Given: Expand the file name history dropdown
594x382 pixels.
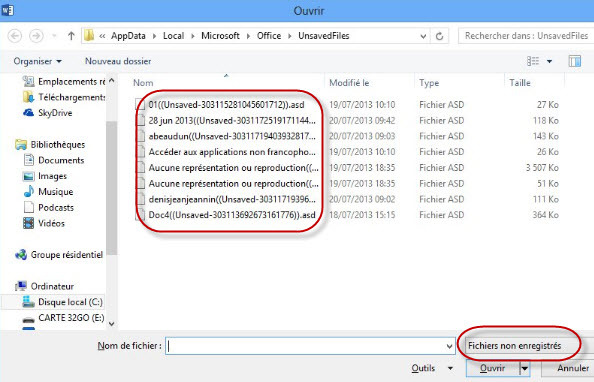Looking at the screenshot, I should 449,346.
